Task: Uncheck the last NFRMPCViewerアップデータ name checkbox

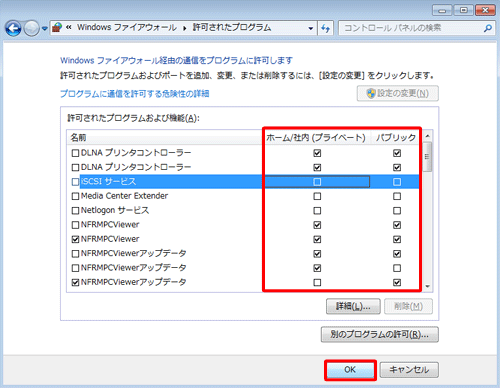Action: click(75, 282)
